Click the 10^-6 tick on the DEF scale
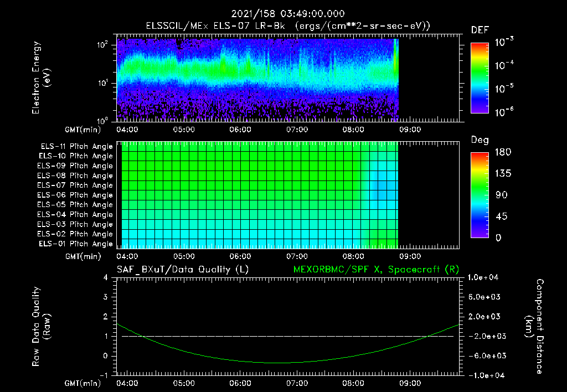The image size is (567, 392). 504,112
